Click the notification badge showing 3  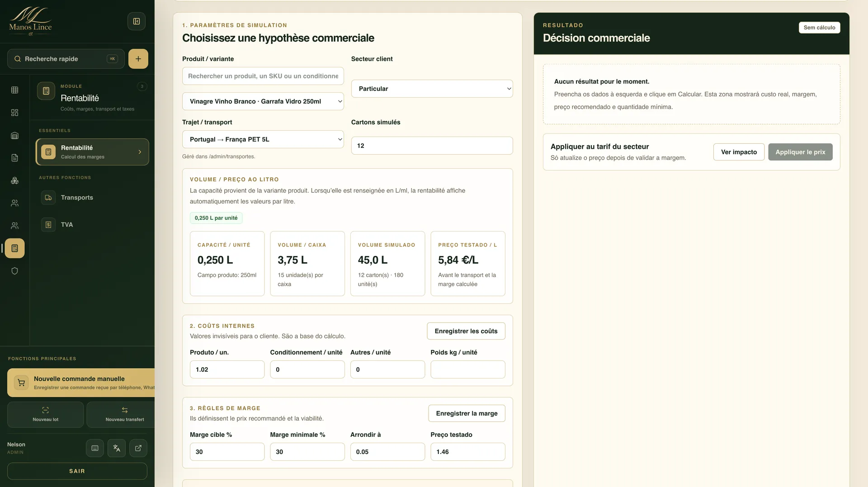(142, 86)
